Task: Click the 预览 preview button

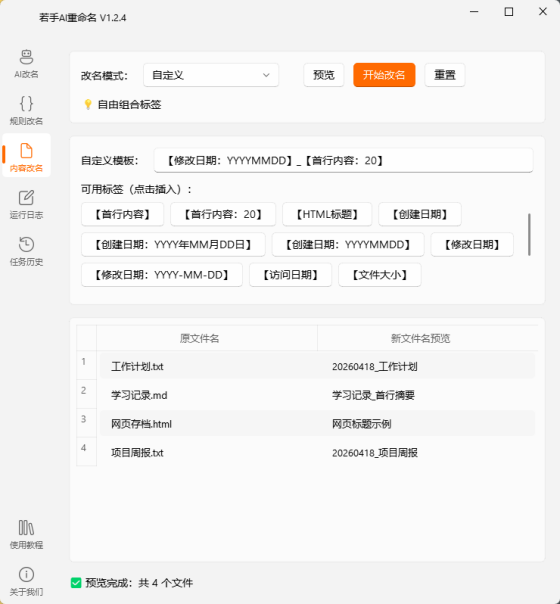Action: coord(324,75)
